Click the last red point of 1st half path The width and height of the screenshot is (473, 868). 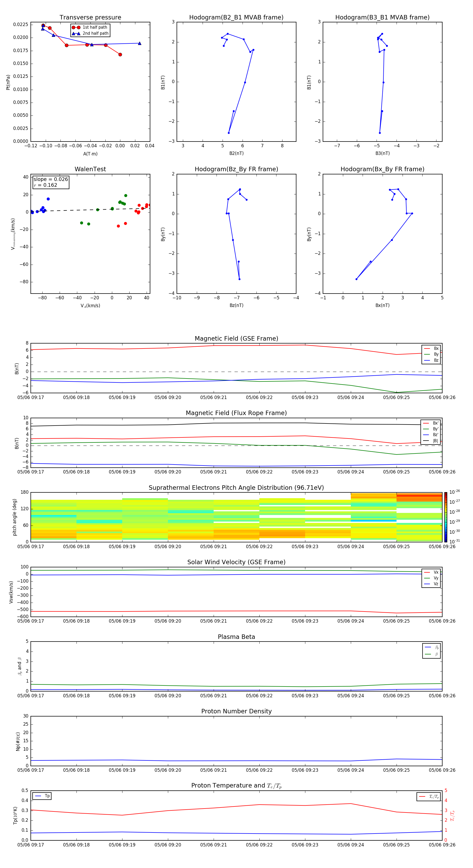[x=120, y=55]
